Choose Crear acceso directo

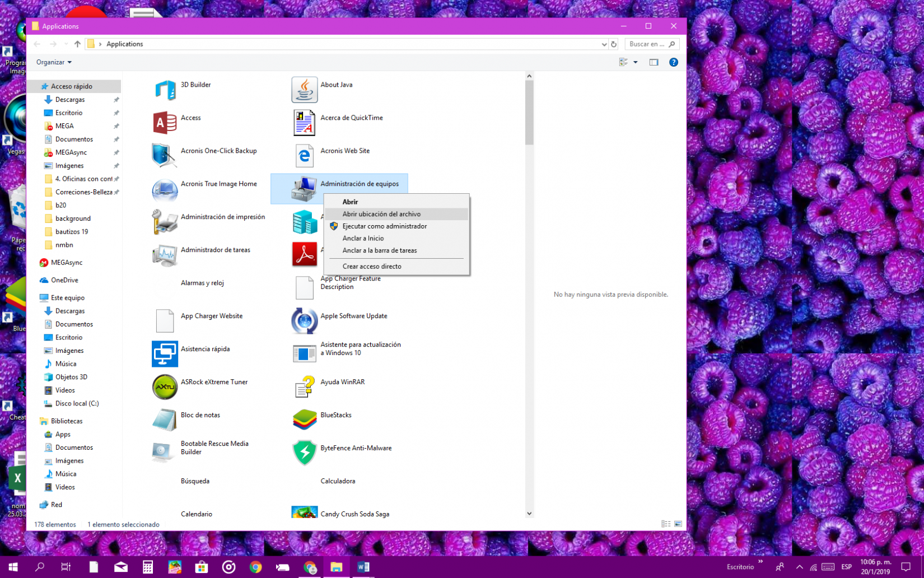396,267
